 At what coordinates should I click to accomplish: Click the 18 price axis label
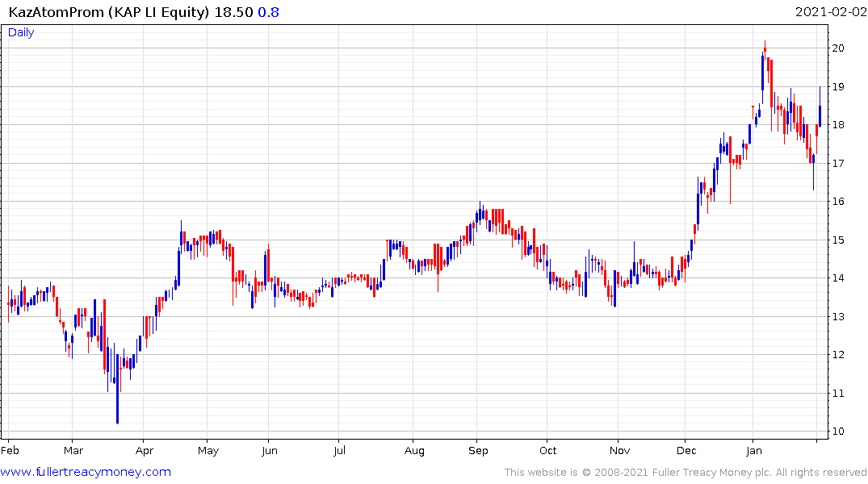click(x=838, y=125)
